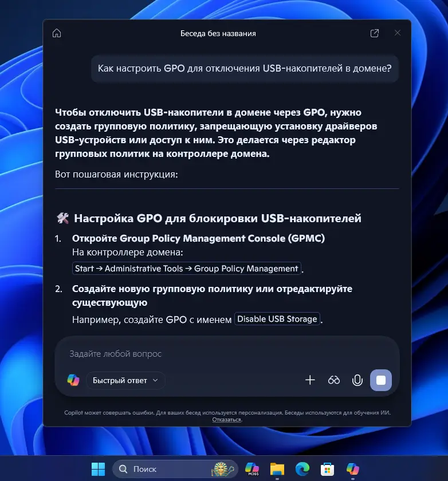The width and height of the screenshot is (448, 481).
Task: Start Copilot Vision with the glasses icon
Action: 334,380
